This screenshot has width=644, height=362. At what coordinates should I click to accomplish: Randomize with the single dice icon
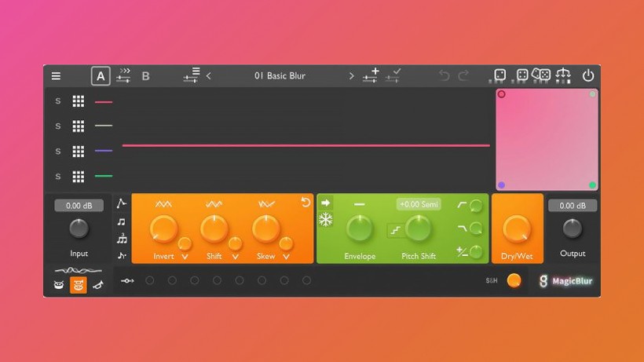pyautogui.click(x=499, y=75)
